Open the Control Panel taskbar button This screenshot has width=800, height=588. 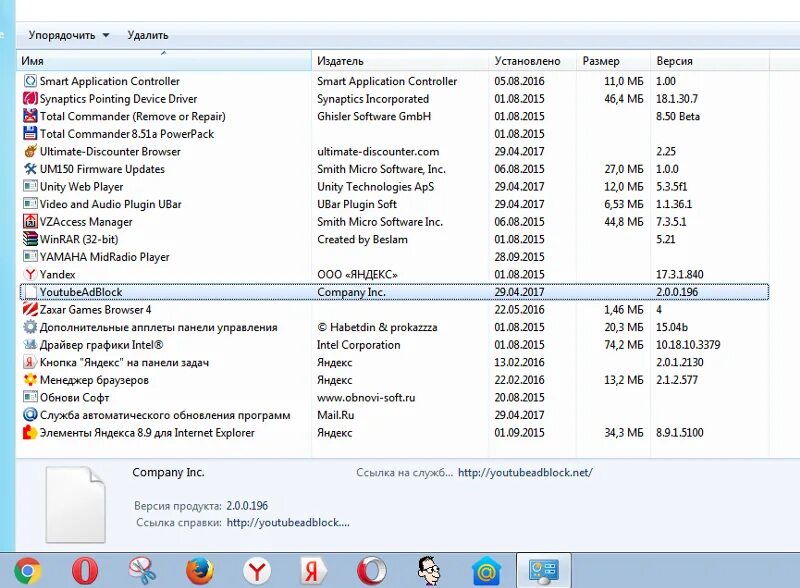543,571
